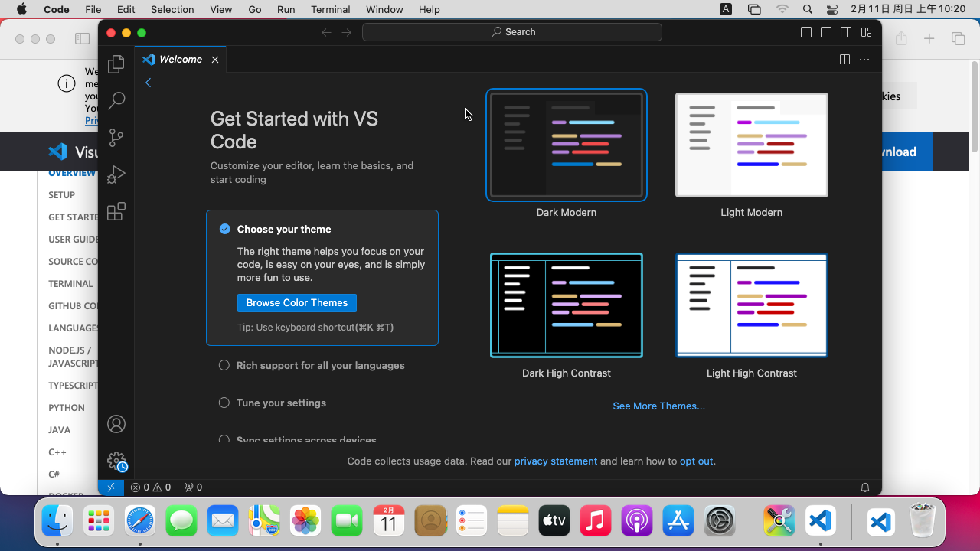Image resolution: width=980 pixels, height=551 pixels.
Task: Open PYTHON in Safari docs sidebar
Action: (67, 408)
